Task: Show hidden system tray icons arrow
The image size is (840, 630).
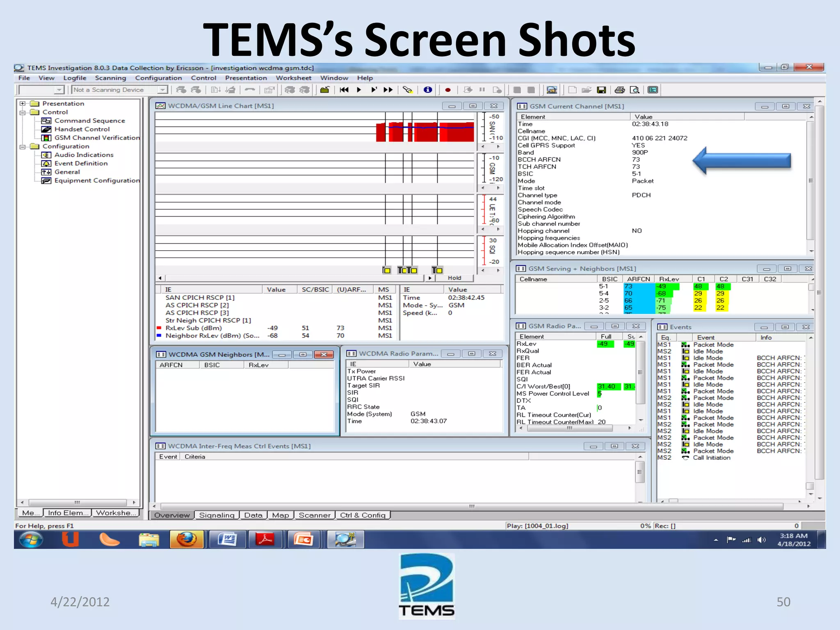Action: (716, 540)
